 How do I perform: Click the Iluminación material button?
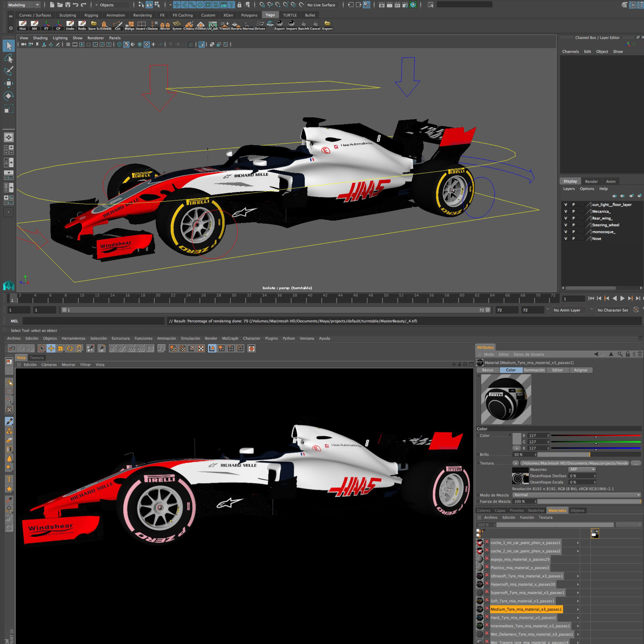coord(534,370)
